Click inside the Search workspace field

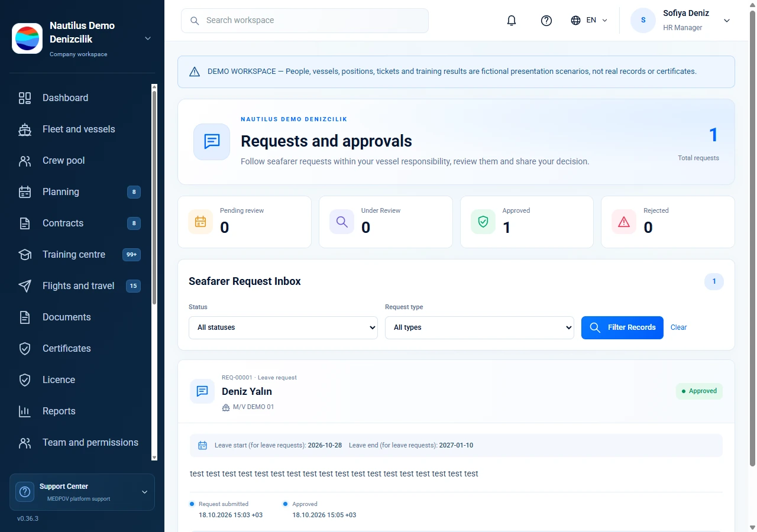tap(305, 21)
